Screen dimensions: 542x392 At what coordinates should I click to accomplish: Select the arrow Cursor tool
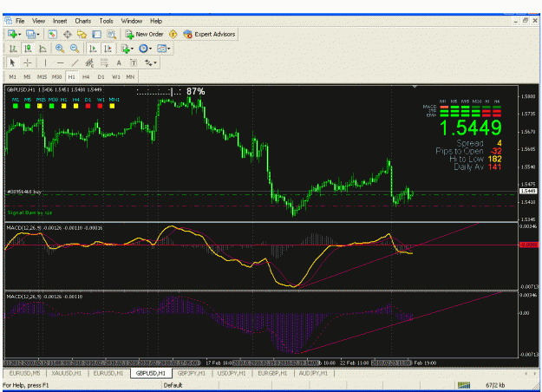(13, 63)
